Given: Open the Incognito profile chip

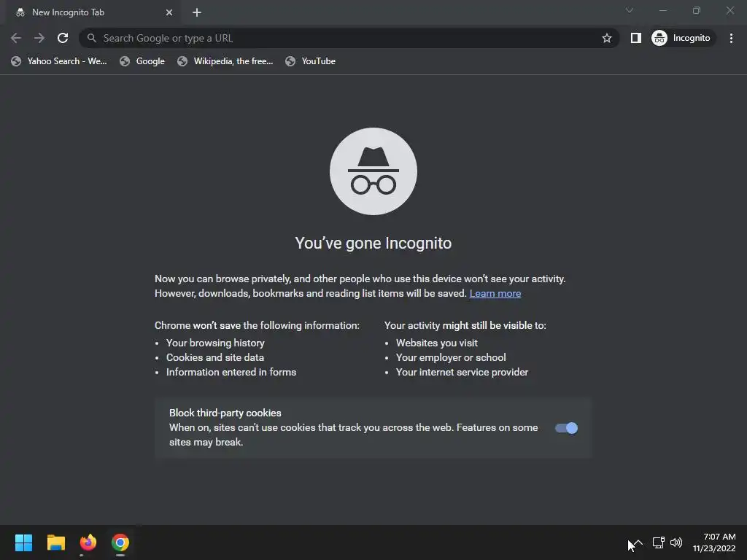Looking at the screenshot, I should [683, 38].
